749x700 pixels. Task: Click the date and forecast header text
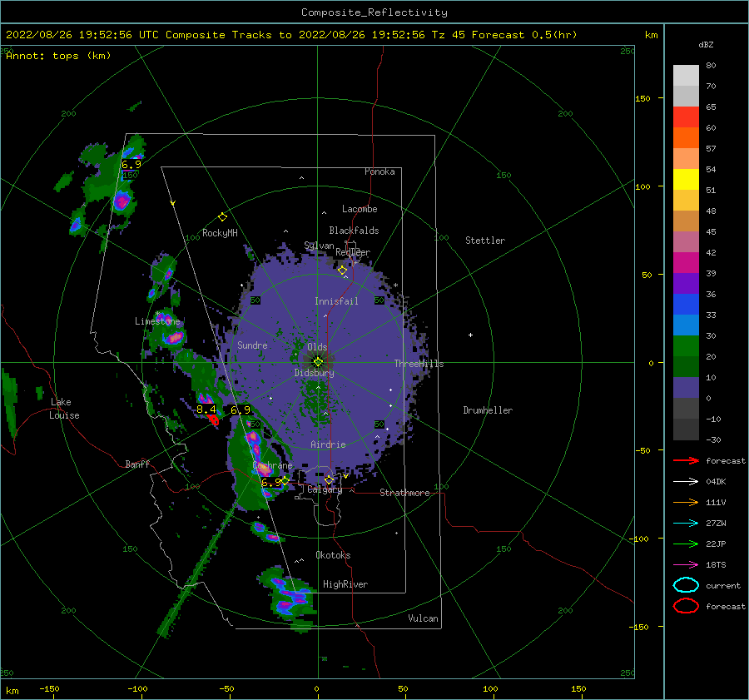coord(291,35)
